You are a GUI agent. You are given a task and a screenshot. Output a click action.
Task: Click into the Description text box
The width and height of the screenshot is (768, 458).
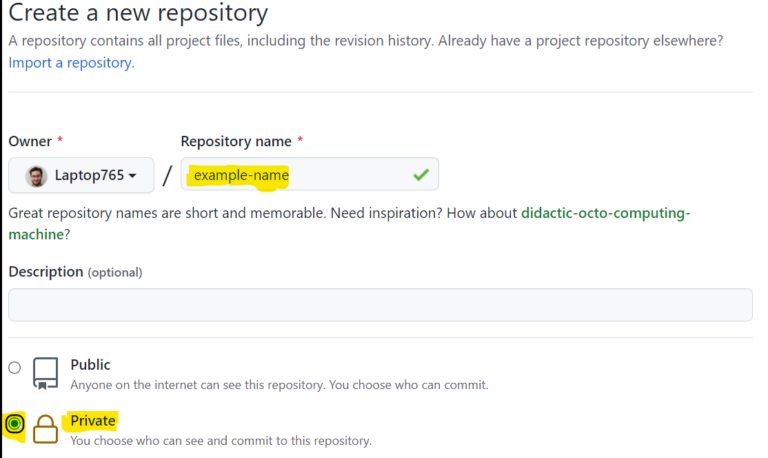tap(380, 305)
